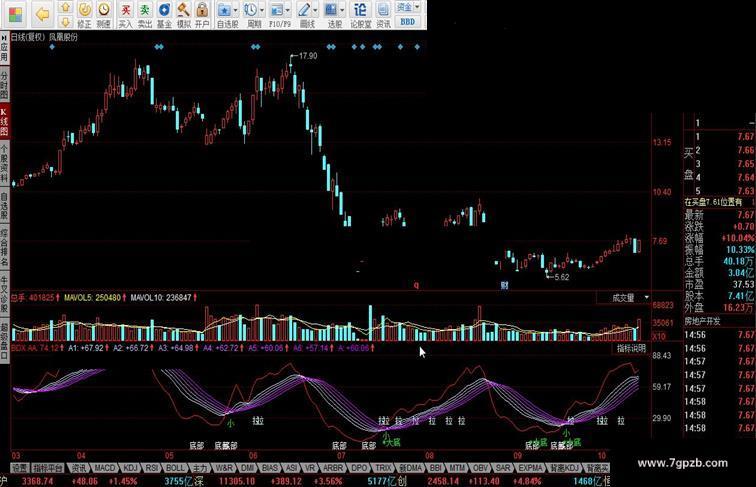Open the 资金 dropdown in toolbar
Viewport: 756px width, 487px height.
pos(408,7)
